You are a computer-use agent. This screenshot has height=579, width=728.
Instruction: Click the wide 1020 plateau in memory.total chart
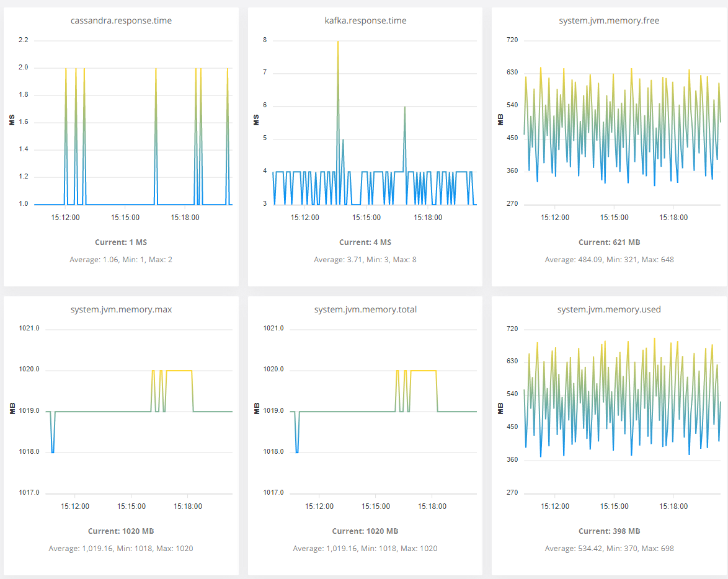[x=424, y=371]
